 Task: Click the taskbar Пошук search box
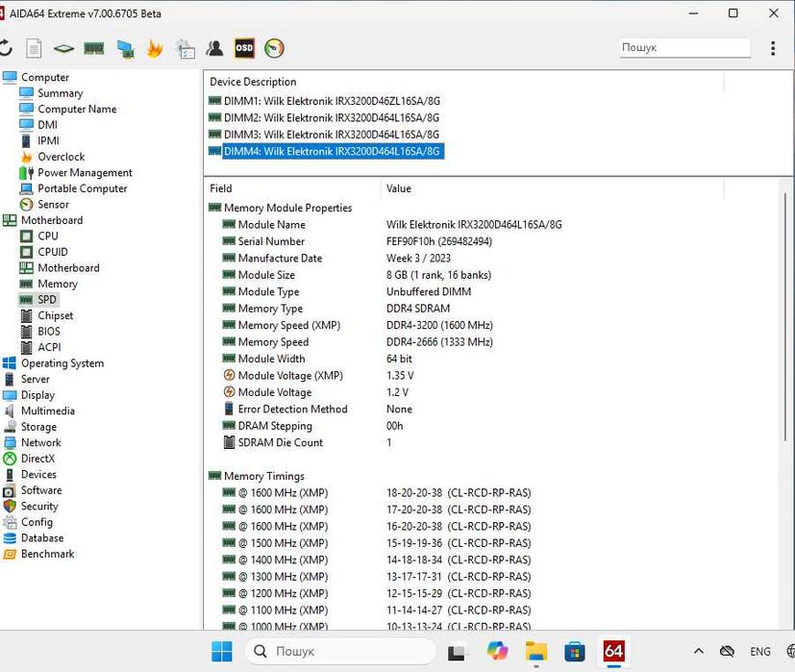click(340, 651)
